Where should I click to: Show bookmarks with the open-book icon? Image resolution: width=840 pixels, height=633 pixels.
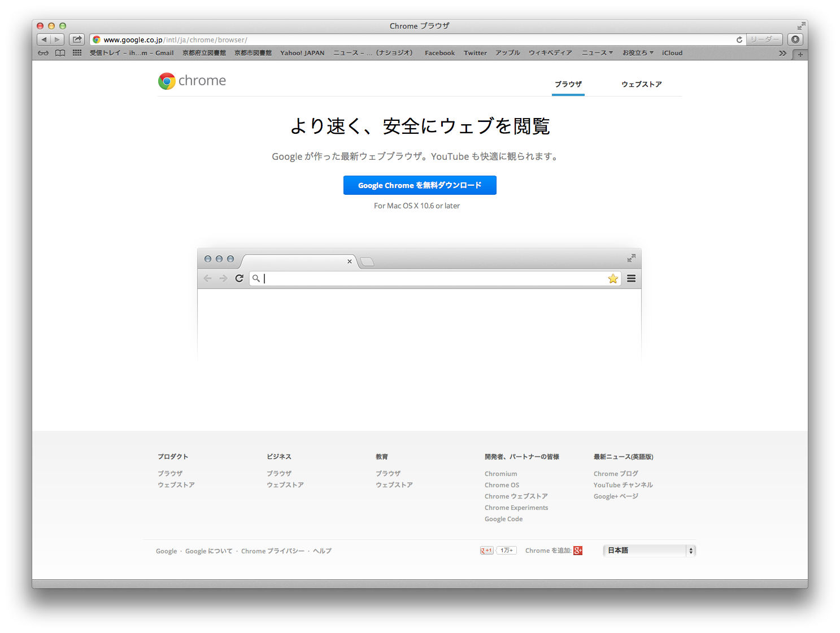point(60,53)
